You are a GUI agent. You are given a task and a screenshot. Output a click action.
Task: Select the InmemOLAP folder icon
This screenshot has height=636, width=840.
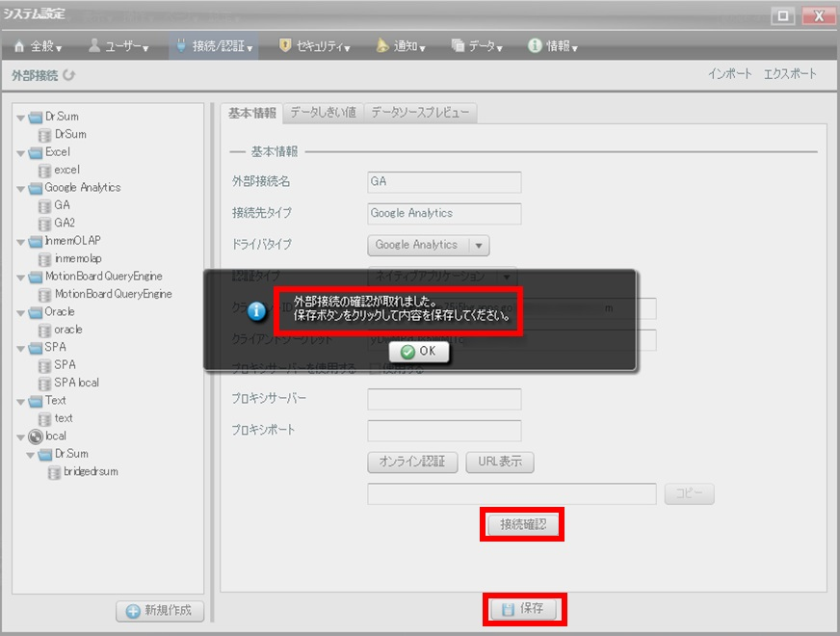click(x=36, y=241)
